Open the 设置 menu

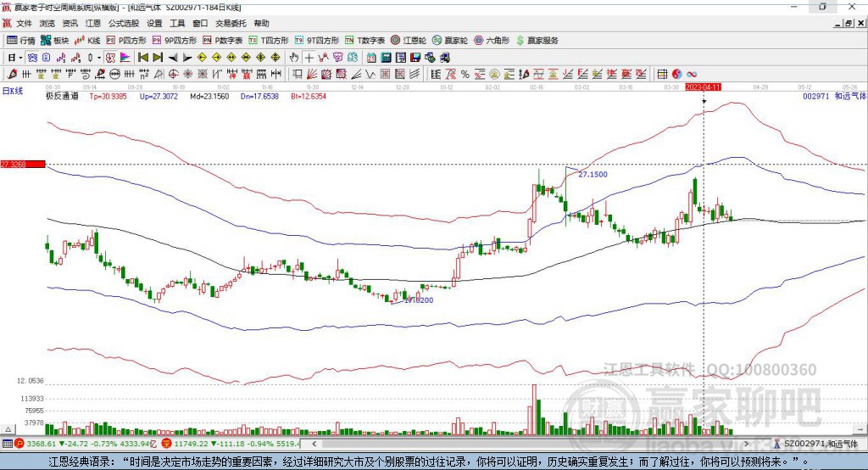tap(154, 23)
